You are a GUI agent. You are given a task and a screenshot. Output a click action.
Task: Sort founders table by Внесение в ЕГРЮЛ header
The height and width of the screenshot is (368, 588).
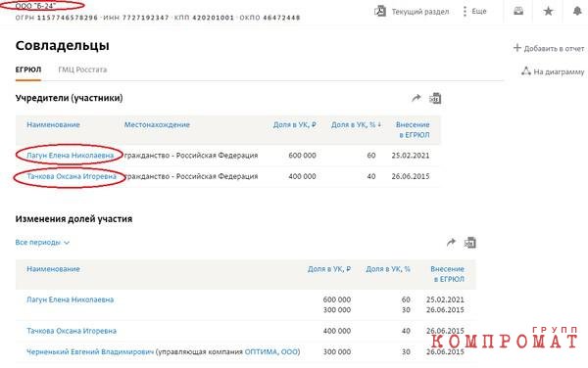click(413, 129)
